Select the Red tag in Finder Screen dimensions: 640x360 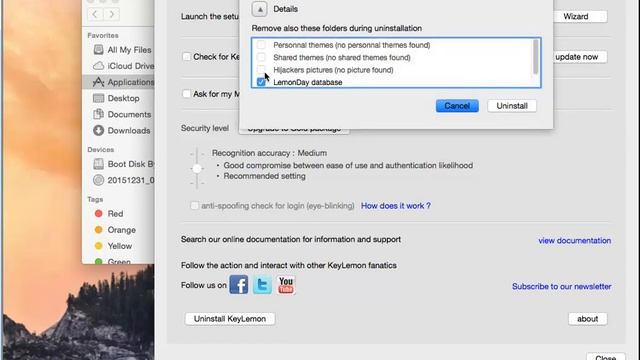tap(109, 213)
